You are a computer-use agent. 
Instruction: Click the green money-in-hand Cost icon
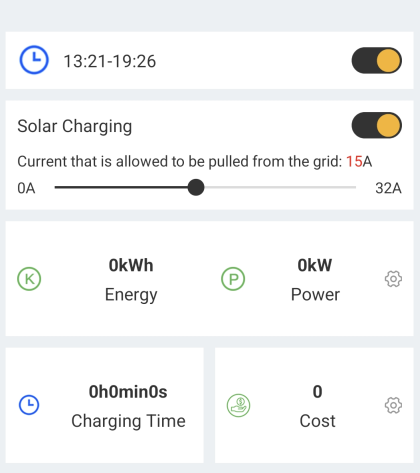[x=238, y=405]
